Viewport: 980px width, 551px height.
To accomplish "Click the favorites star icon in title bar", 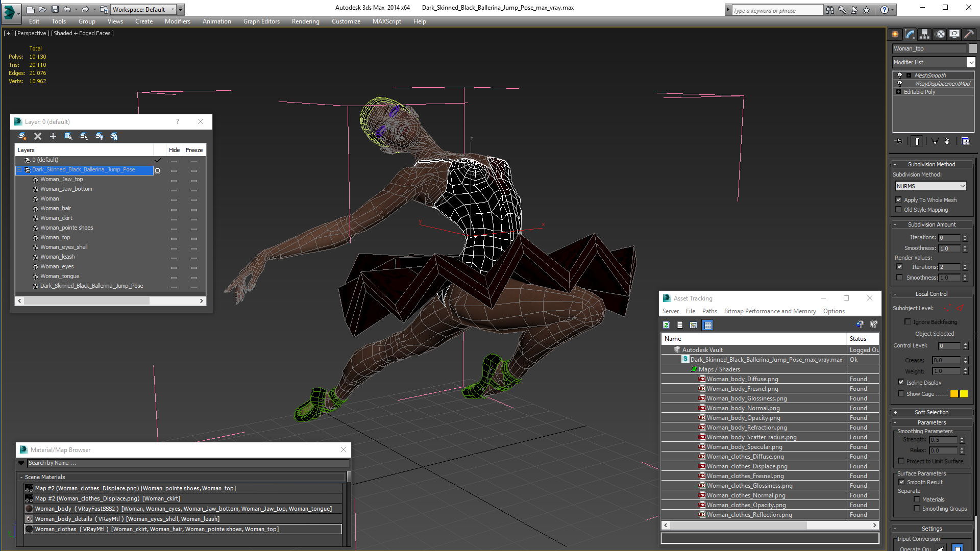I will coord(866,10).
